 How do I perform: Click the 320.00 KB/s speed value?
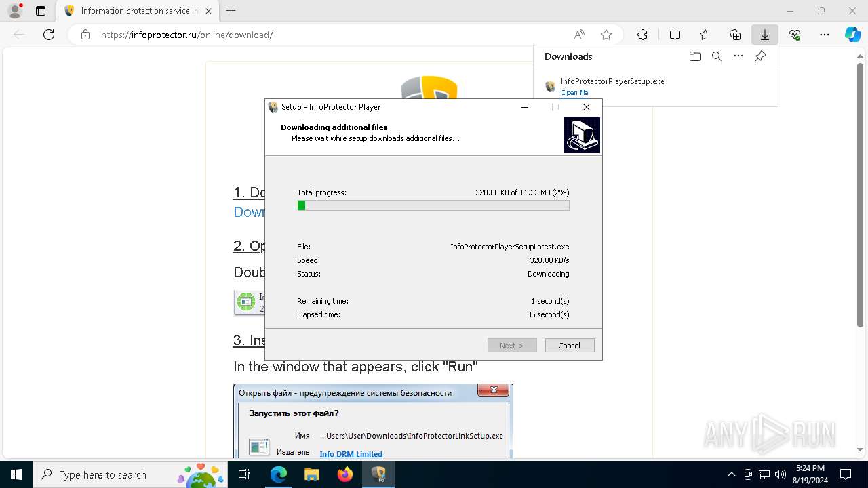549,260
